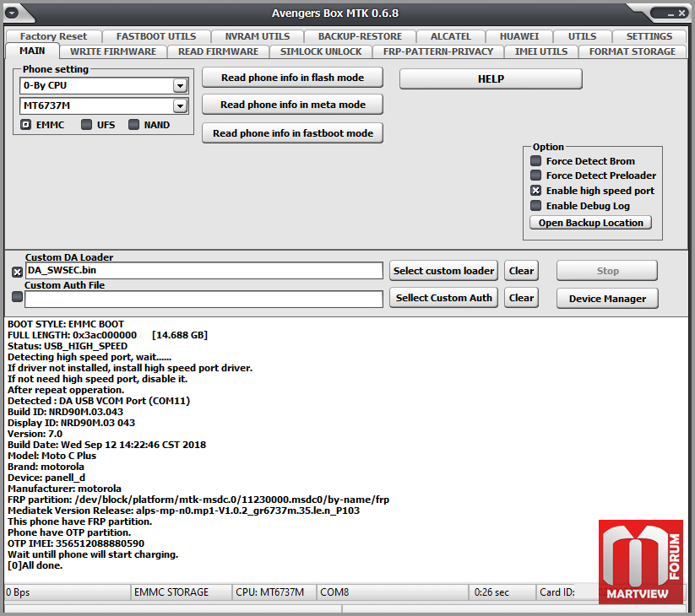Click '[0]All done.' log line
This screenshot has height=616, width=695.
coord(35,565)
